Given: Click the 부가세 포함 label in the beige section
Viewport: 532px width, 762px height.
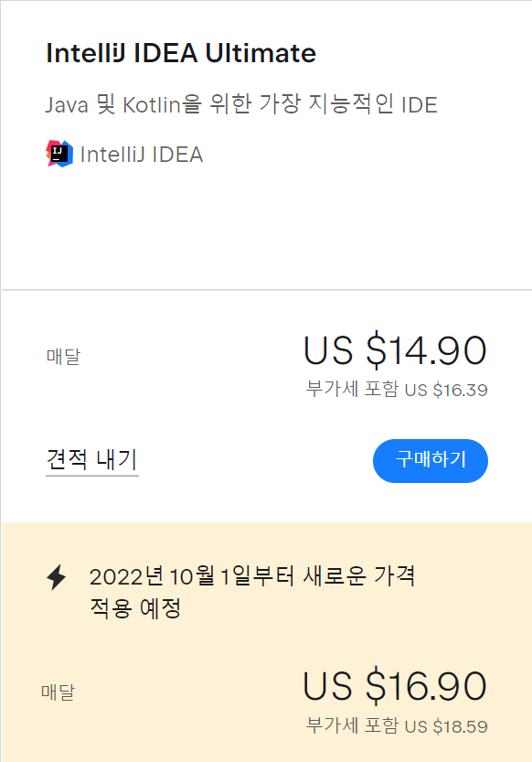Looking at the screenshot, I should coord(352,725).
